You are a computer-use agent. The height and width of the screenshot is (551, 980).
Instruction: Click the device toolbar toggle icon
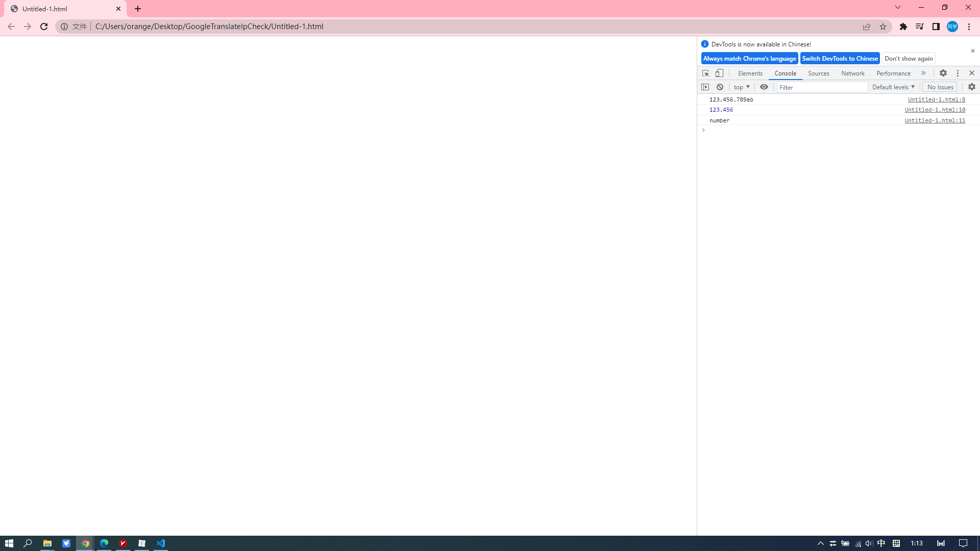[x=719, y=72]
